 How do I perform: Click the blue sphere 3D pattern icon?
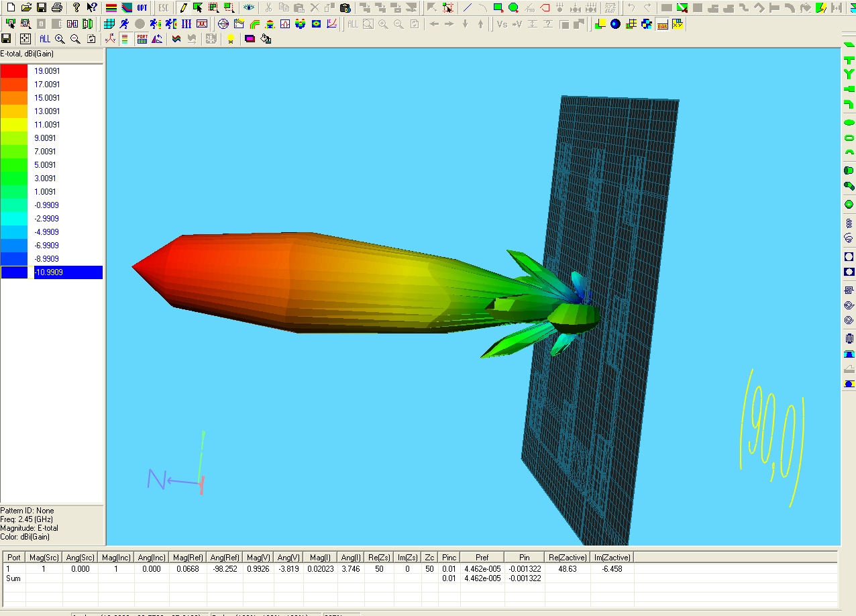click(615, 23)
